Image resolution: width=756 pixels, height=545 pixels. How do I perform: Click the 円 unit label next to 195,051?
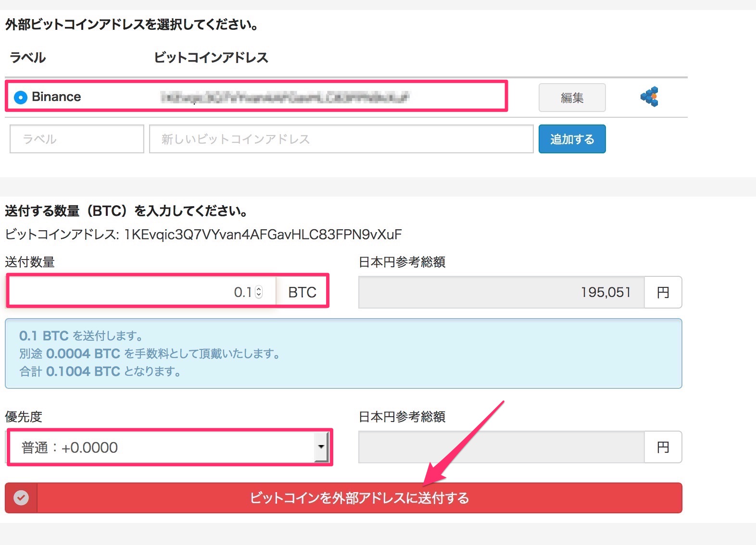(x=663, y=292)
